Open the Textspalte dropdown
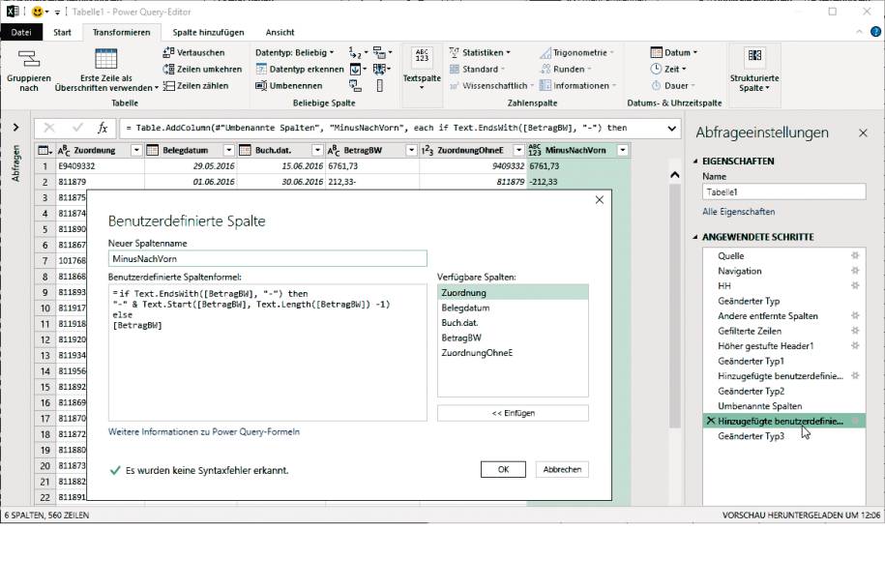The image size is (885, 588). [x=422, y=69]
